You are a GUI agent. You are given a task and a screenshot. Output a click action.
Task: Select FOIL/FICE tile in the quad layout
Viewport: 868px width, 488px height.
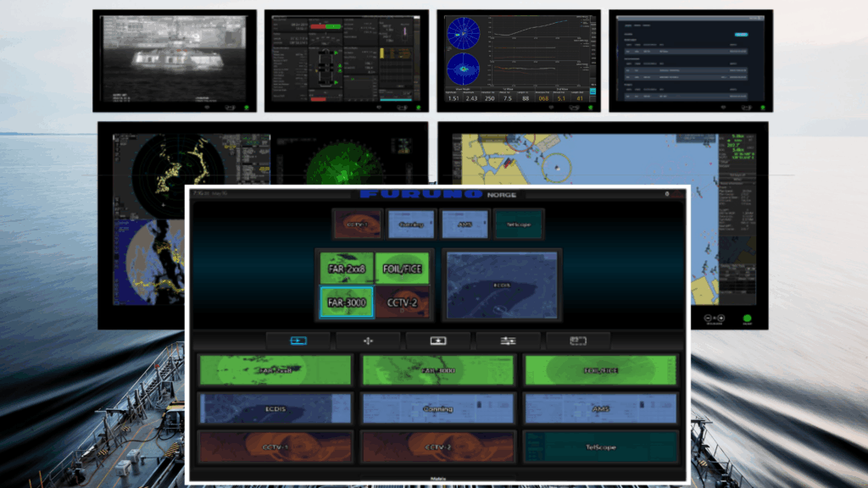click(402, 269)
